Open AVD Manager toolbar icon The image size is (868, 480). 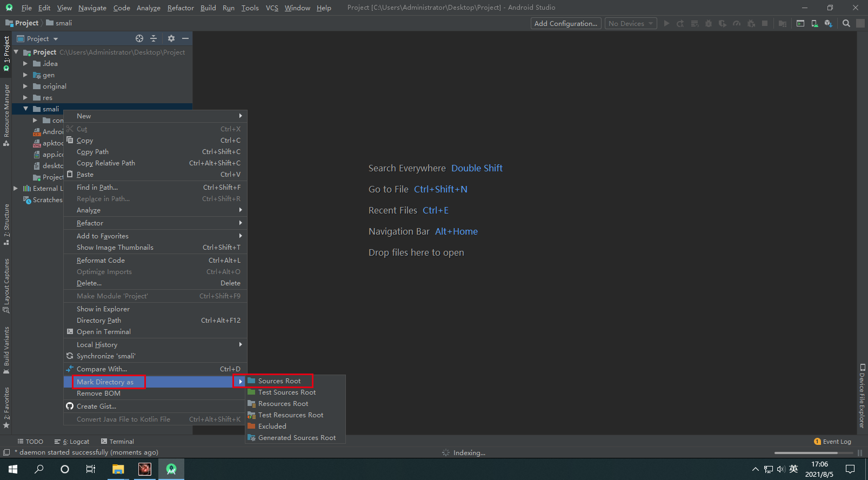(x=814, y=23)
